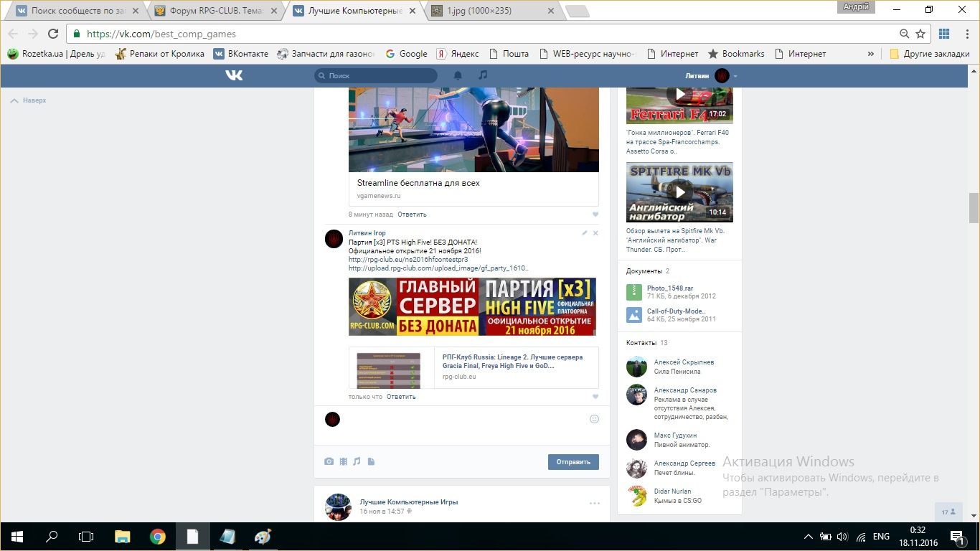Open the РПГ-Клуб Russia Lineage 2 link card
Viewport: 980px width, 551px height.
(473, 368)
